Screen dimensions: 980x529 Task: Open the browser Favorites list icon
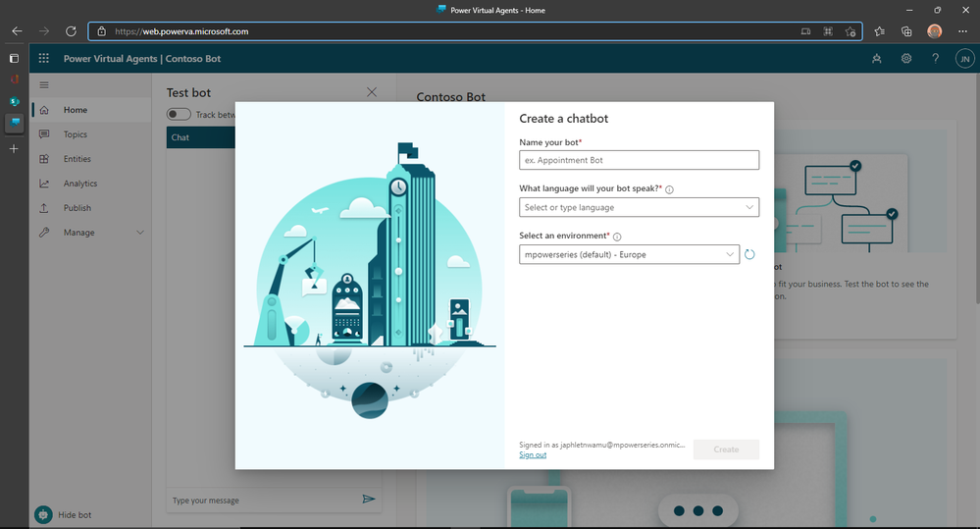[879, 31]
